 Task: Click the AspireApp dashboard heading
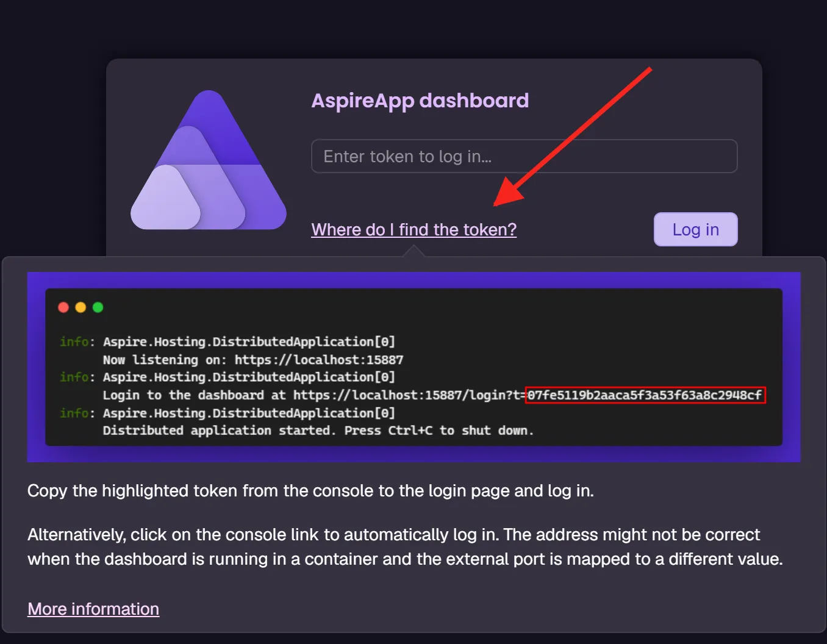(x=420, y=101)
